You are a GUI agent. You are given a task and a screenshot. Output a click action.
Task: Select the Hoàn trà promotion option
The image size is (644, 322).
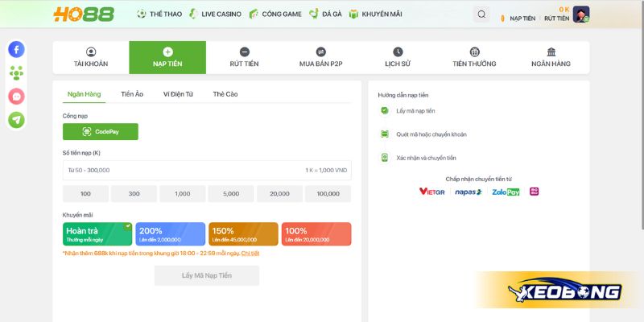pos(97,233)
